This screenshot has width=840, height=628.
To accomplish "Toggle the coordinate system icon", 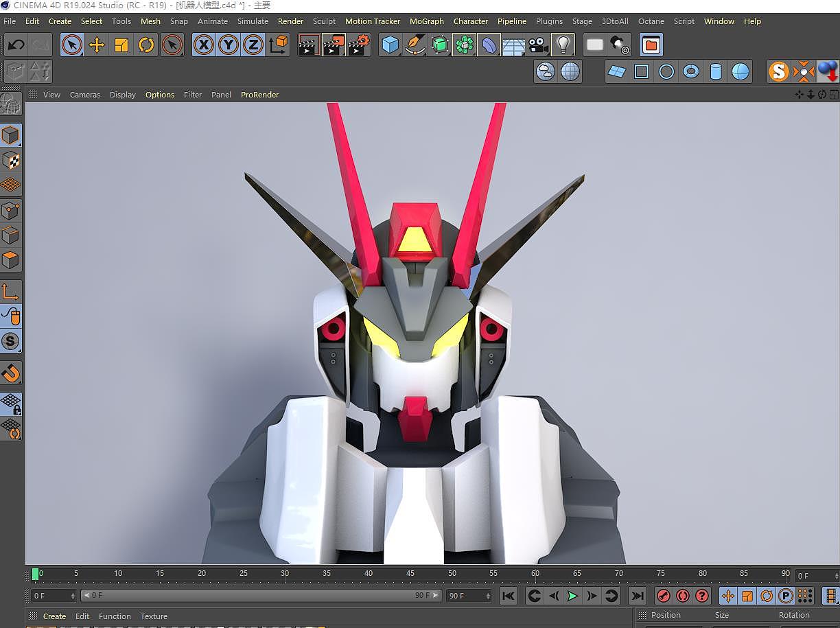I will tap(278, 46).
